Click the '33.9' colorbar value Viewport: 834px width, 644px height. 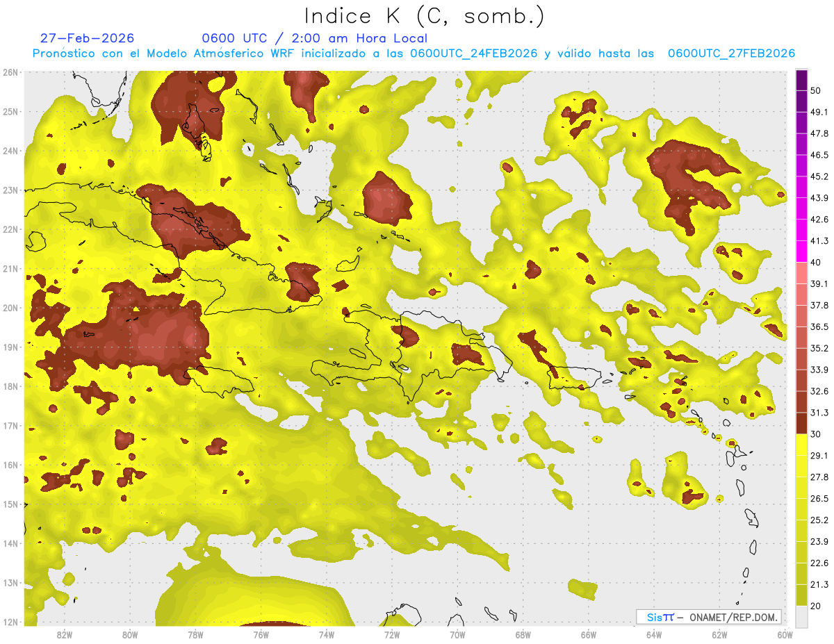[x=819, y=370]
